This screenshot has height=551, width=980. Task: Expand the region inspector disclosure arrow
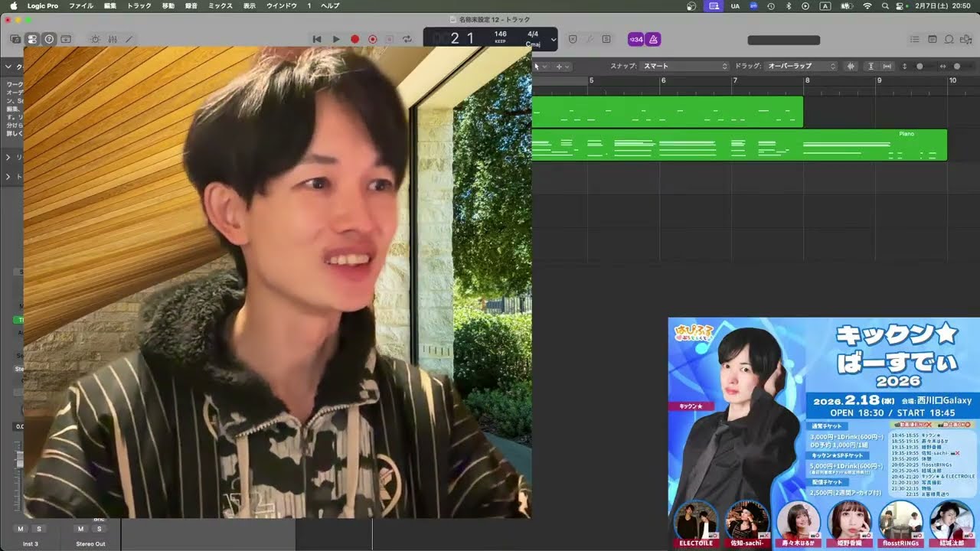(8, 157)
